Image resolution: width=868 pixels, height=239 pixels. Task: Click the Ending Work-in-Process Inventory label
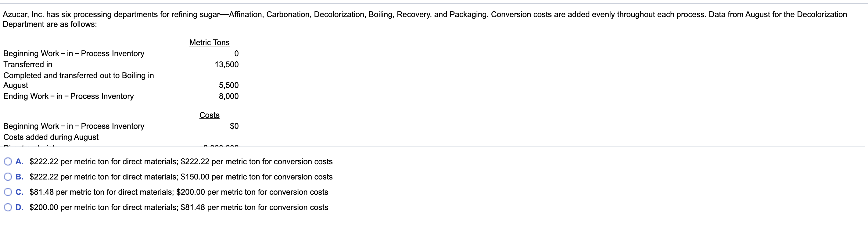68,96
